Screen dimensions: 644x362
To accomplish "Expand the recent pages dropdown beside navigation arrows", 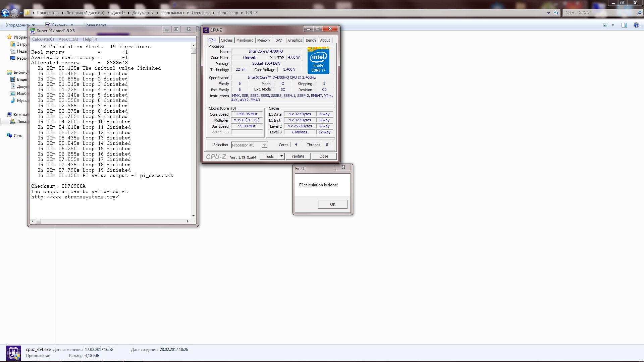I will 21,13.
